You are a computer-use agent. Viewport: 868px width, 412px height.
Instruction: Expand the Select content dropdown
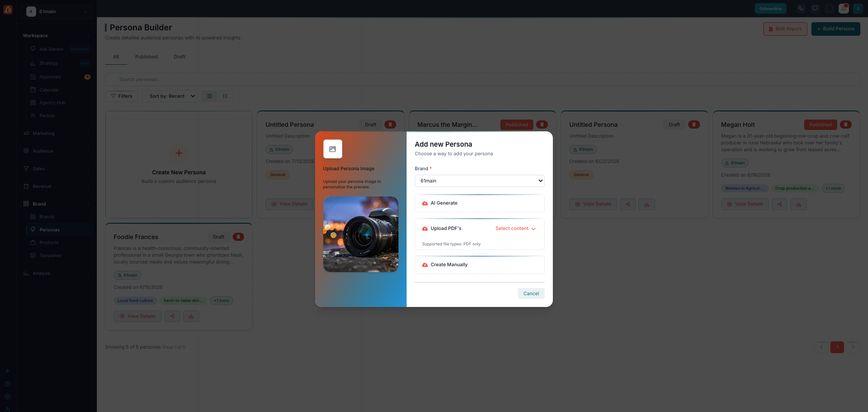515,229
